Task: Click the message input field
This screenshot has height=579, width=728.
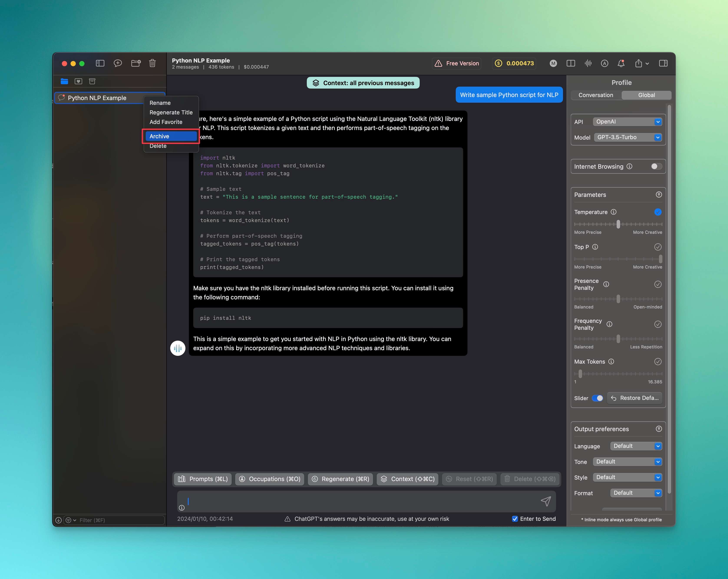Action: pyautogui.click(x=366, y=501)
